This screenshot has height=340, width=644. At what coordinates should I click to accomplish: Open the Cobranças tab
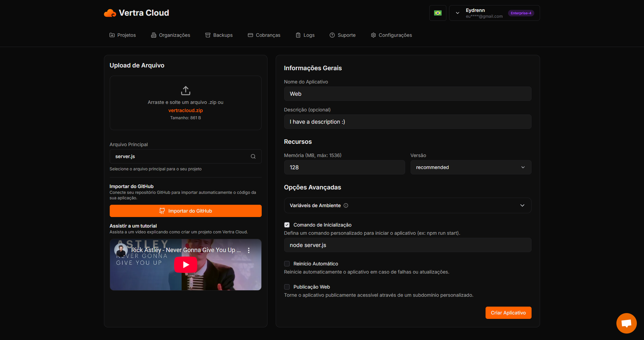coord(264,35)
